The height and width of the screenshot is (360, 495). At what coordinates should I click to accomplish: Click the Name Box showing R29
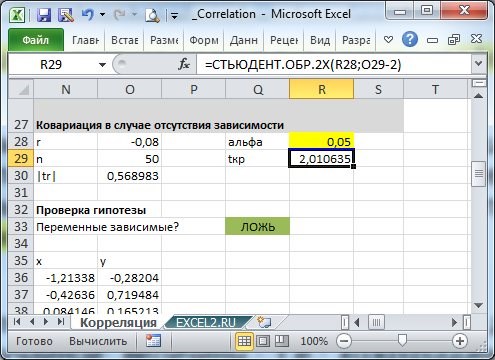click(x=51, y=64)
